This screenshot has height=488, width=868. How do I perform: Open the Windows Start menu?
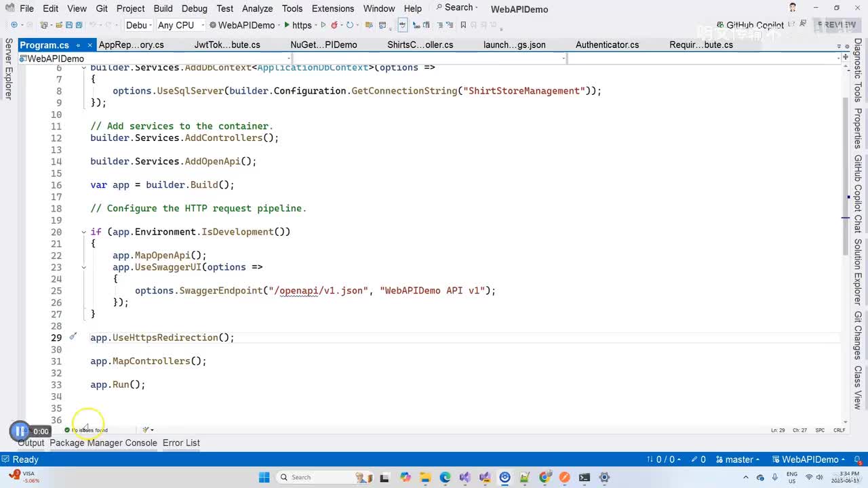[x=264, y=477]
